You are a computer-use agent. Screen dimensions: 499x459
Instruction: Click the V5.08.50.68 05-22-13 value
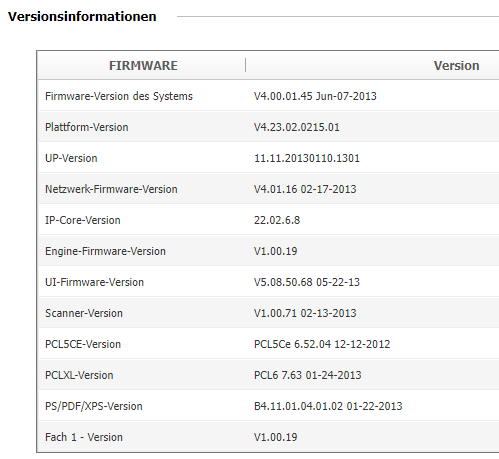(x=307, y=282)
